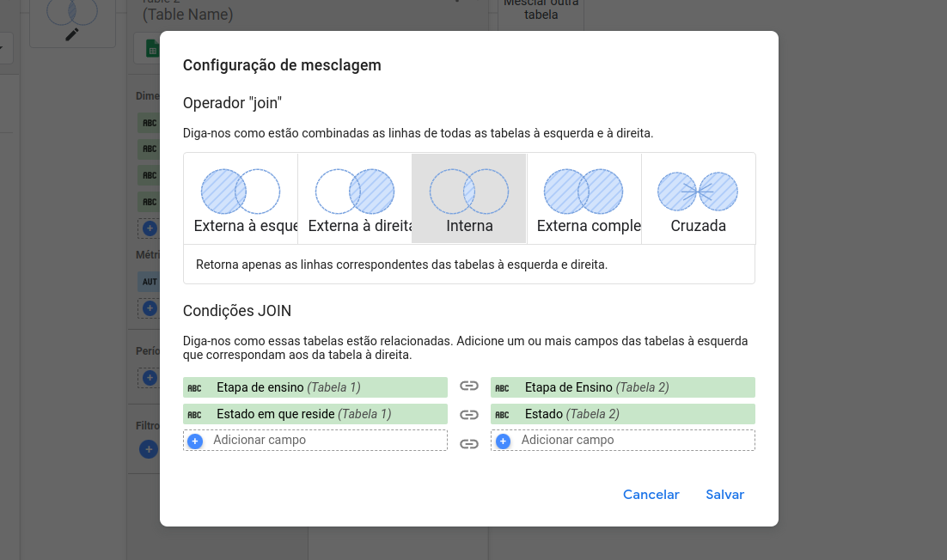947x560 pixels.
Task: Choose the Externa à direita join type
Action: tap(355, 199)
